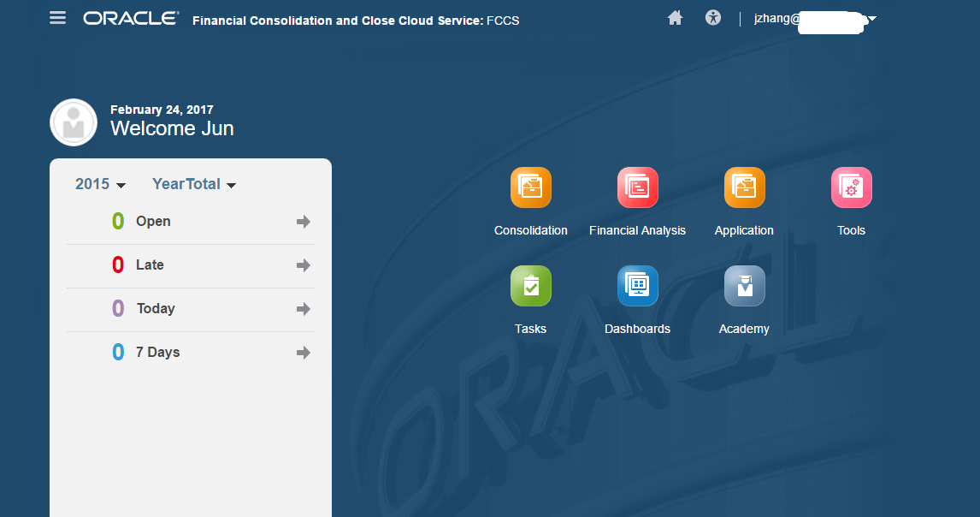Click the February 24, 2017 date
Screen dimensions: 980x517
point(162,110)
